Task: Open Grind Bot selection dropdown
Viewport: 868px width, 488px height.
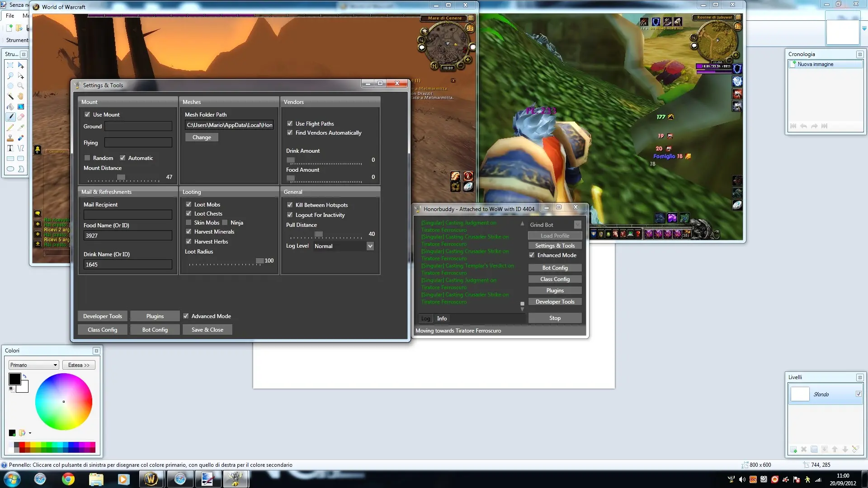Action: [577, 225]
